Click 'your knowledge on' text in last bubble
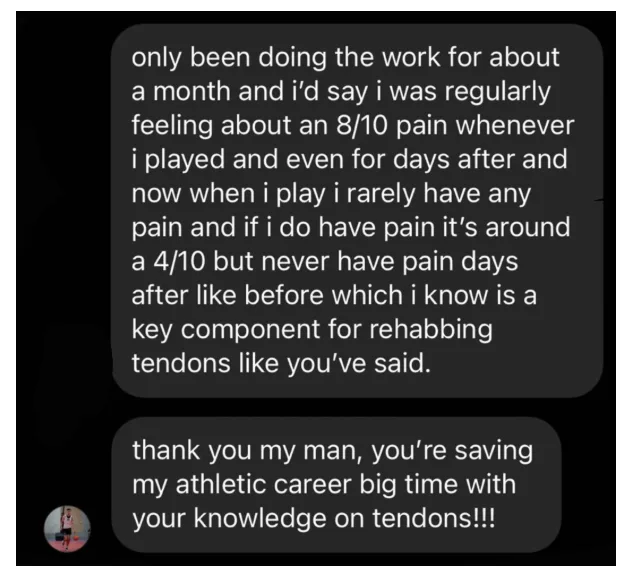Screen dimensions: 642x588 click(x=249, y=519)
